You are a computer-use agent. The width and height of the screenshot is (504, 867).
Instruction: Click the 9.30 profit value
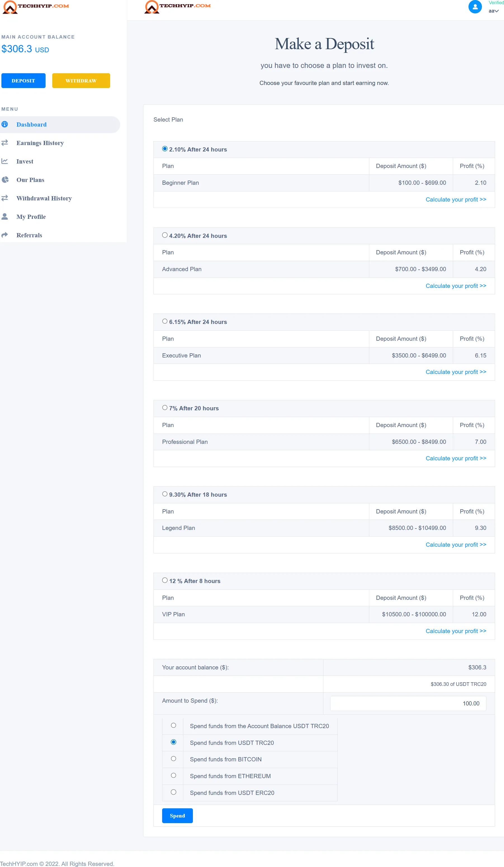pyautogui.click(x=481, y=528)
